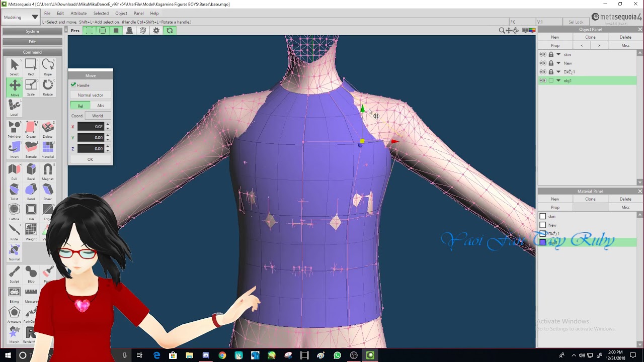
Task: Click the skin material color swatch
Action: [543, 216]
